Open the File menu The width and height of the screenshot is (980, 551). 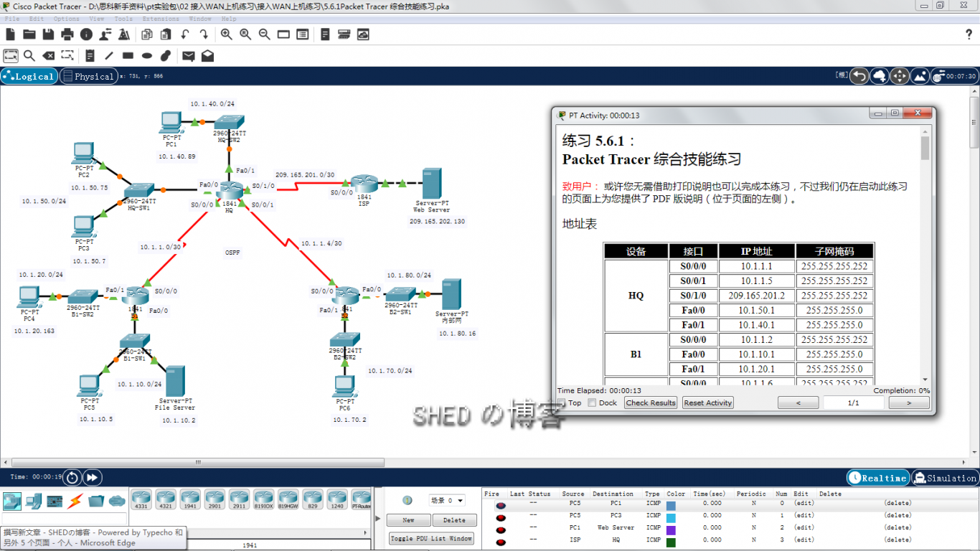click(x=12, y=19)
